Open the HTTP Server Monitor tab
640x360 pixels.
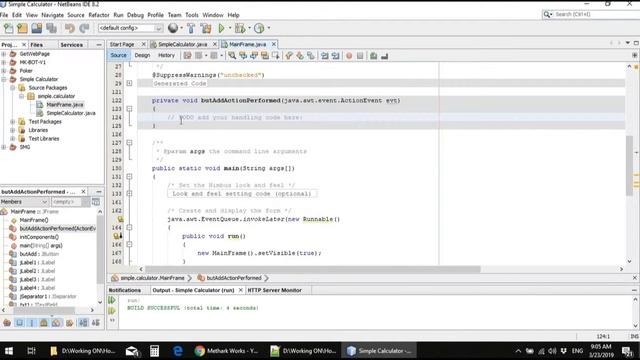pos(274,290)
